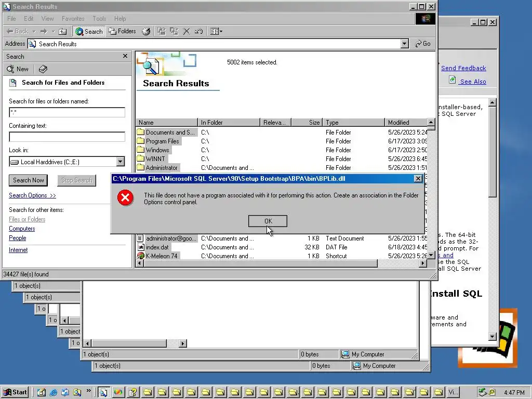Open the Back history dropdown arrow
The height and width of the screenshot is (399, 532).
click(x=34, y=31)
